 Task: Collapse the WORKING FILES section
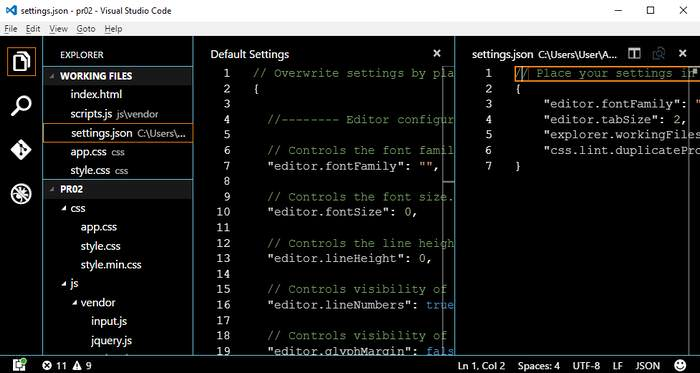tap(118, 76)
